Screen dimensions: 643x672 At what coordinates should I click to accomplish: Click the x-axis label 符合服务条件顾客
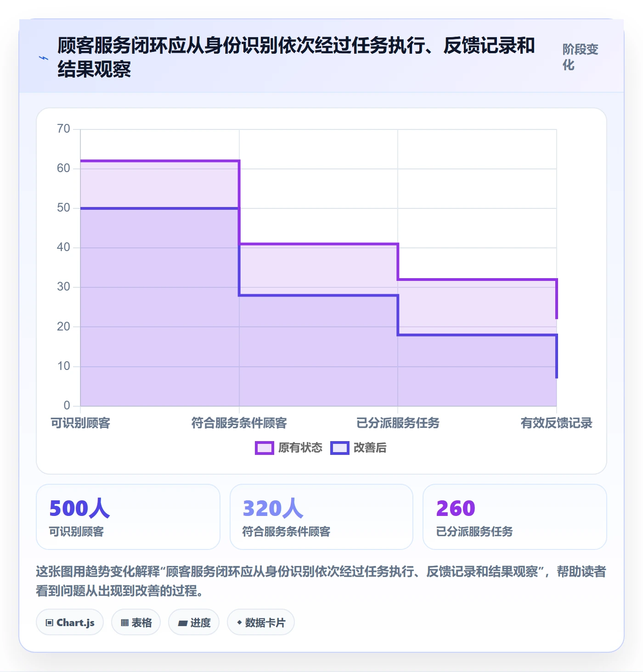(239, 423)
